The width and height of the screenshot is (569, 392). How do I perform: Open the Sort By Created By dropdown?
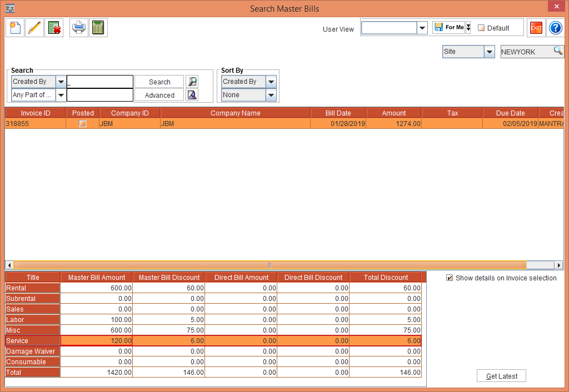[271, 81]
